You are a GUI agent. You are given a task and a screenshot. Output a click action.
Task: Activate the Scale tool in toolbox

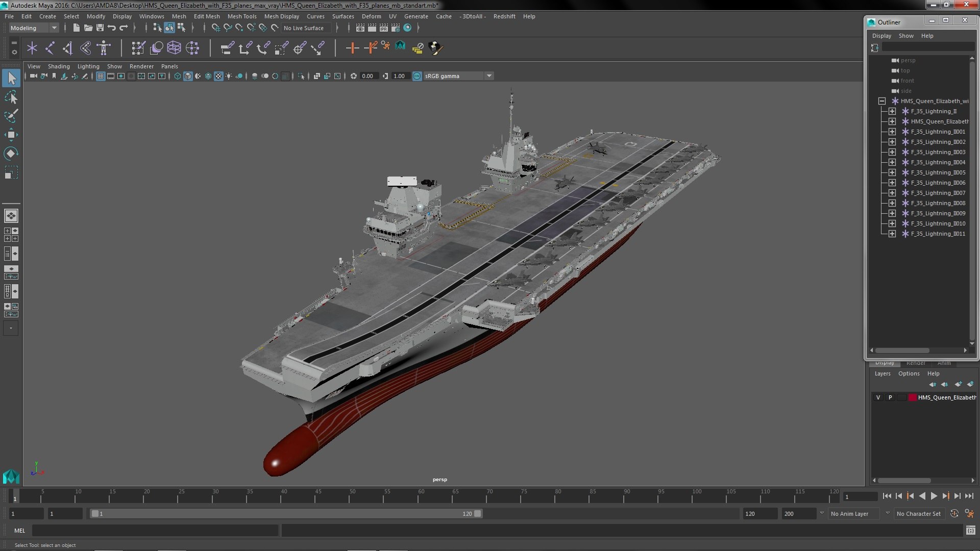pyautogui.click(x=11, y=172)
